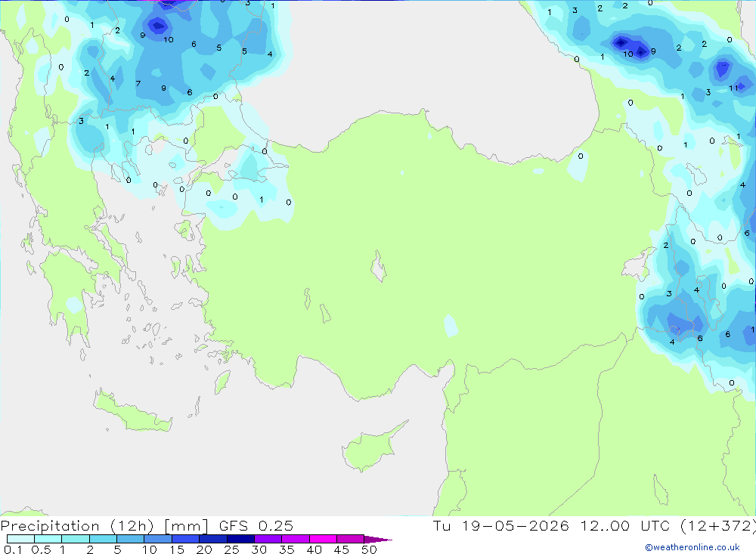Pick the 5–10 mm legend color swatch
The height and width of the screenshot is (554, 756).
[131, 539]
